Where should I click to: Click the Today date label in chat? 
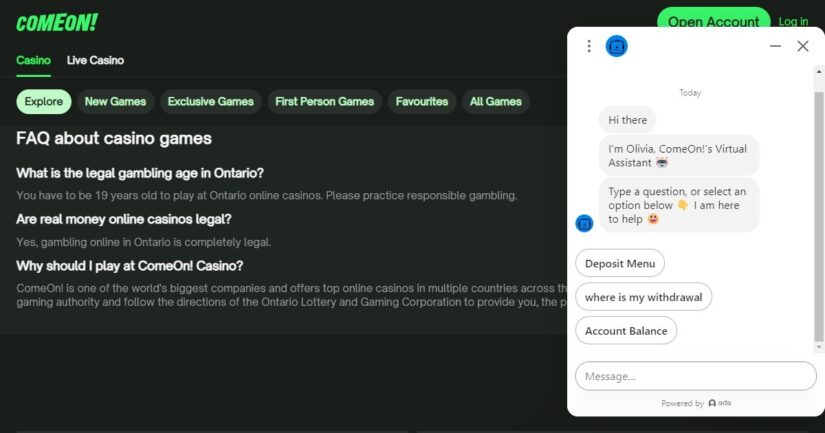690,93
